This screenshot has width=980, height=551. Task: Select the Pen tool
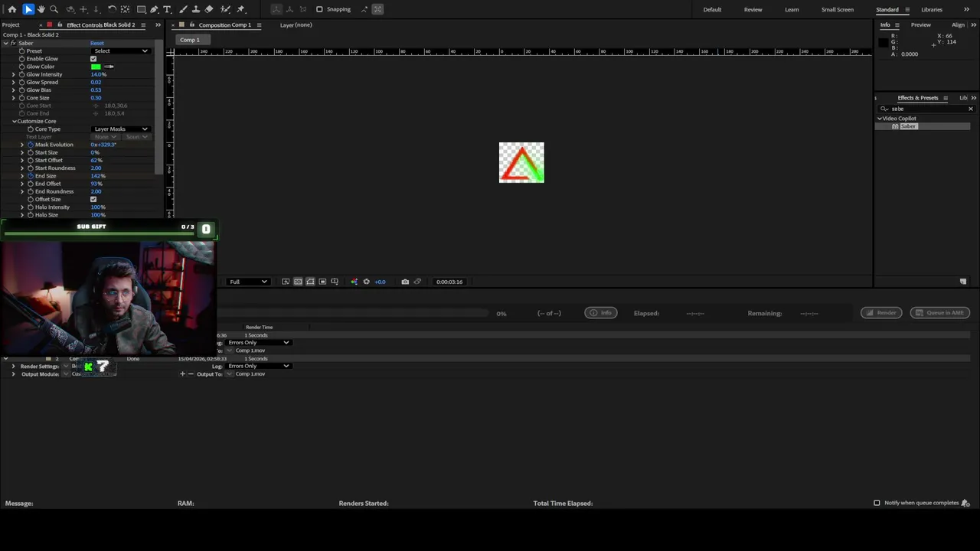click(x=154, y=9)
